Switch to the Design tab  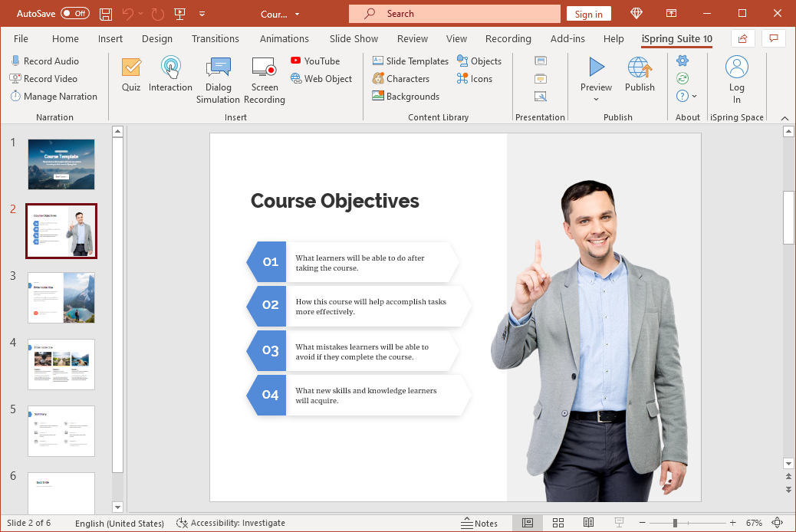point(157,38)
